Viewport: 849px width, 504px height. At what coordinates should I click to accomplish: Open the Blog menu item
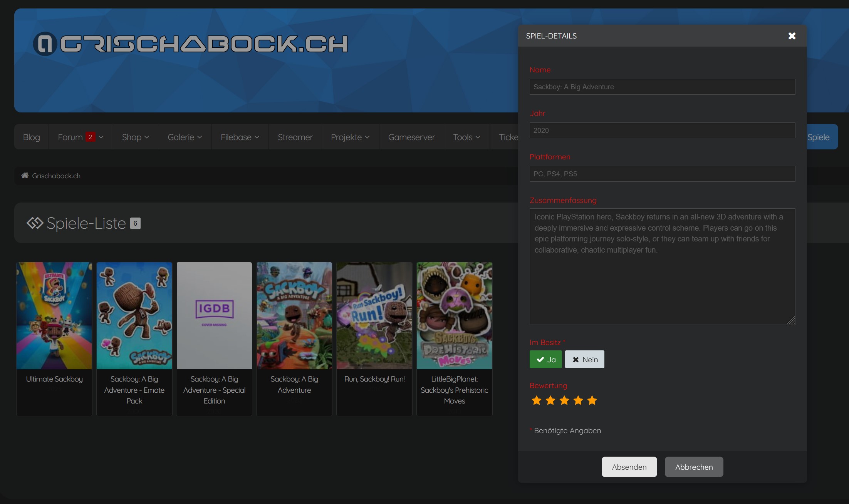click(x=32, y=137)
